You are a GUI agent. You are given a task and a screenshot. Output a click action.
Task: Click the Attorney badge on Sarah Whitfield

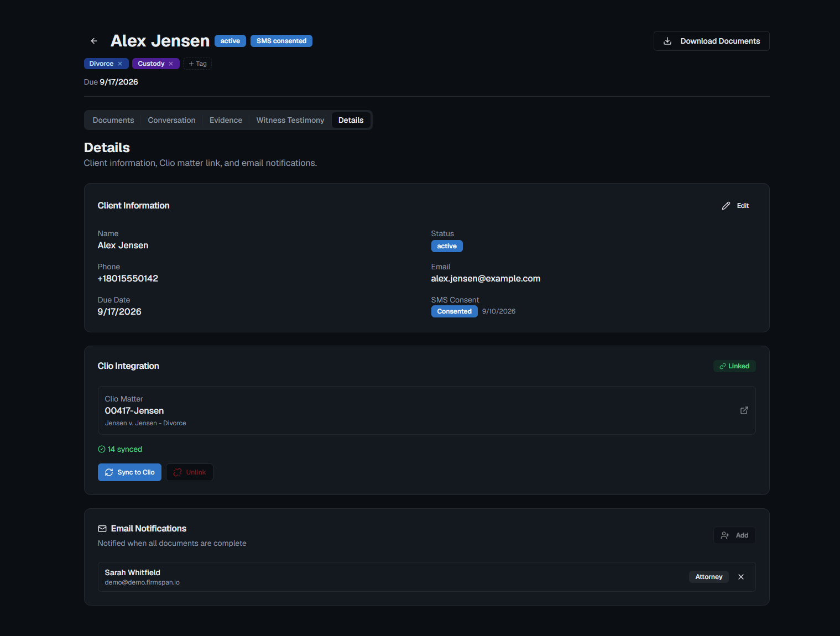[x=709, y=577]
